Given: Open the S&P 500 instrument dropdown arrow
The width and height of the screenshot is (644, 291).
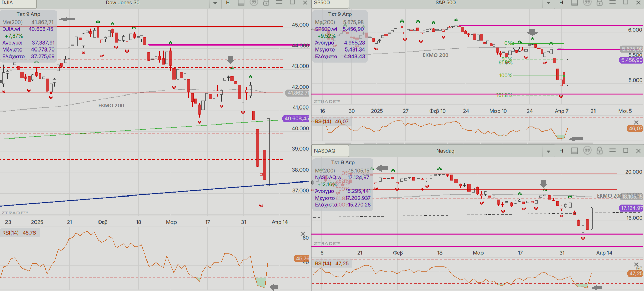Looking at the screenshot, I should [548, 3].
